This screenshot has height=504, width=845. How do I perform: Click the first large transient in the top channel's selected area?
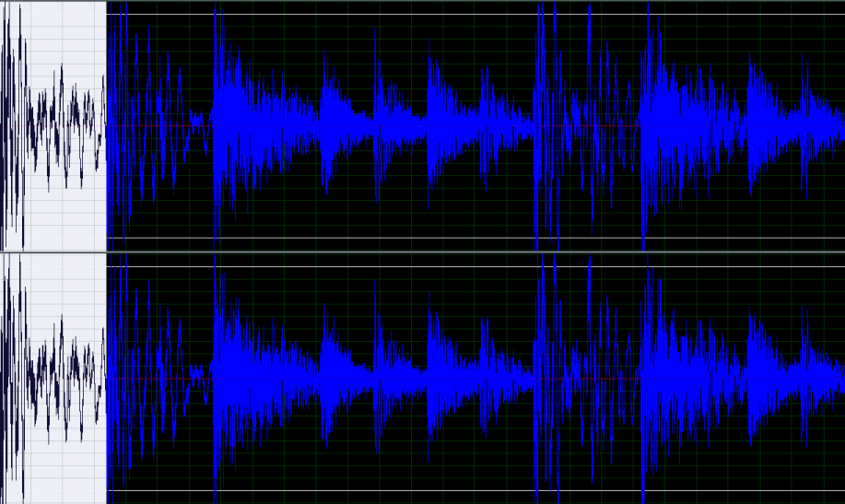click(x=217, y=126)
